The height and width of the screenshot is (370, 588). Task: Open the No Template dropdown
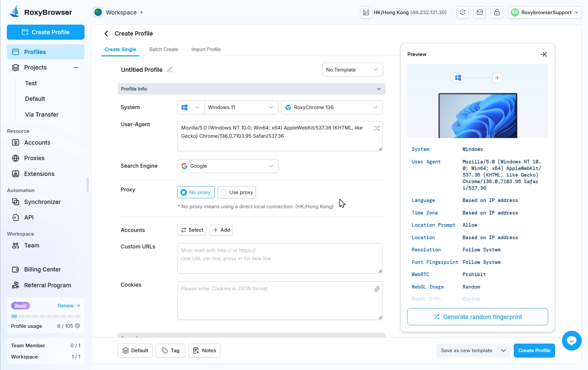click(352, 70)
